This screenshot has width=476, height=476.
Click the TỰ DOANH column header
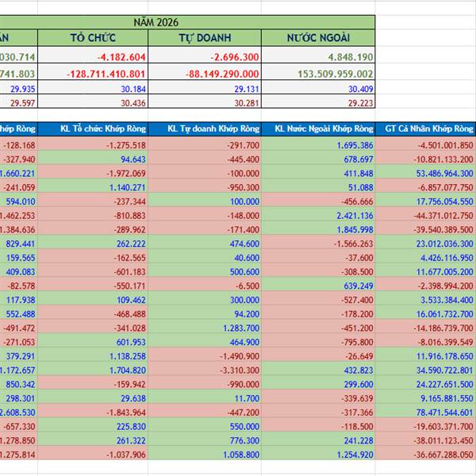(205, 38)
